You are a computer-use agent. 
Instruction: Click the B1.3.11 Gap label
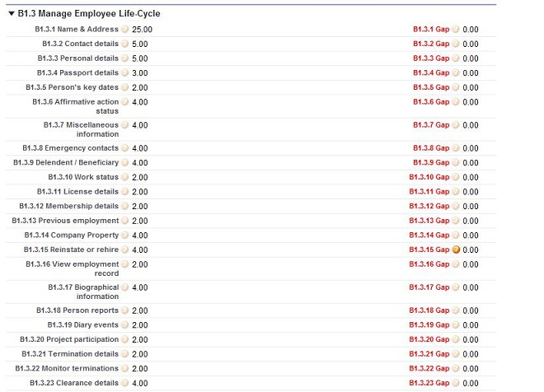tap(429, 192)
